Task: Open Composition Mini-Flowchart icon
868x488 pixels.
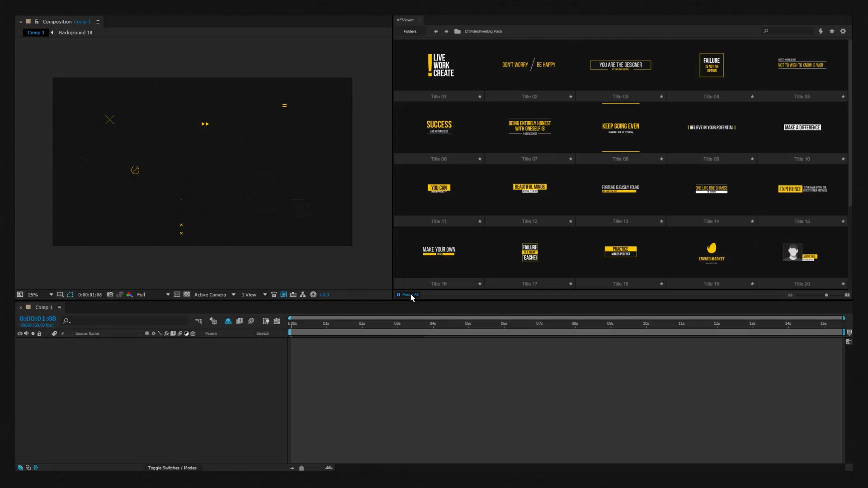Action: tap(198, 321)
